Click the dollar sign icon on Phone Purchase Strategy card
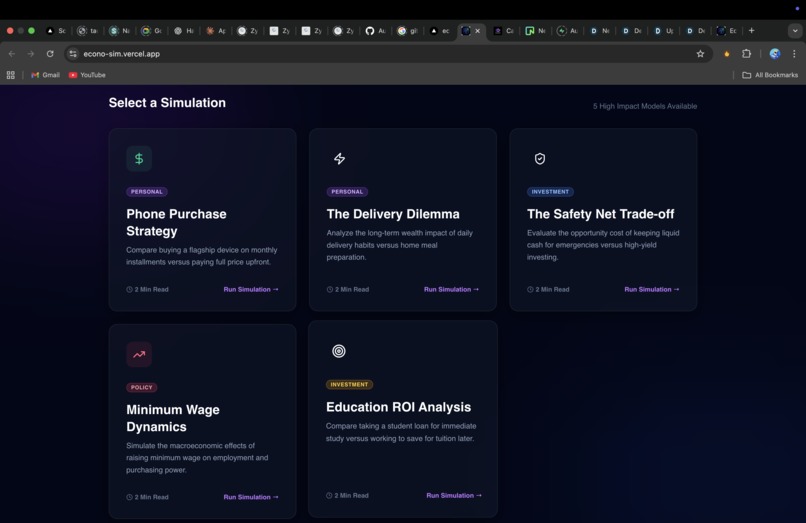This screenshot has width=806, height=523. [139, 158]
